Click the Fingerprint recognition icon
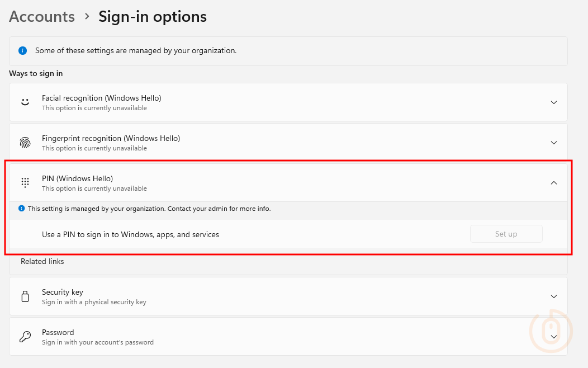 (x=25, y=143)
